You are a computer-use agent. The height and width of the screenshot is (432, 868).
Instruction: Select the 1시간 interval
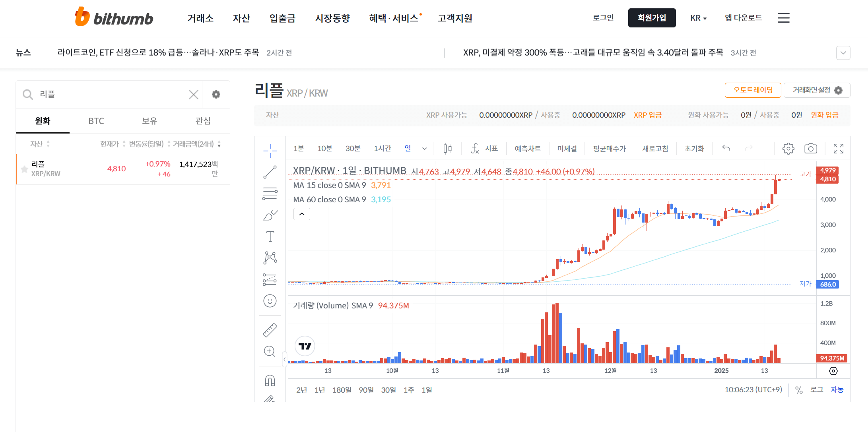coord(382,148)
